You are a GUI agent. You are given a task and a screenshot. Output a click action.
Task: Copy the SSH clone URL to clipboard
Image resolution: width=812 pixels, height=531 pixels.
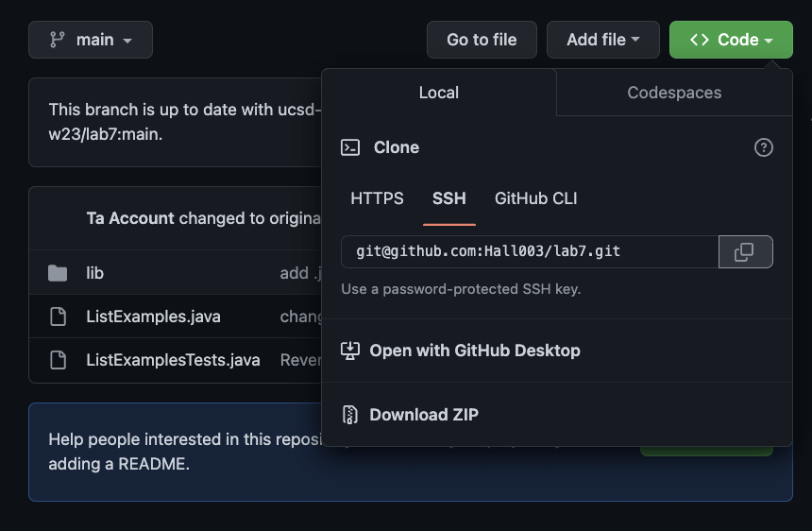[745, 251]
